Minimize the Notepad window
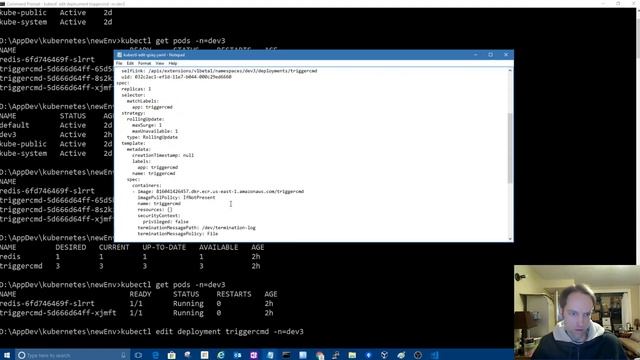This screenshot has height=360, width=640. tap(476, 55)
